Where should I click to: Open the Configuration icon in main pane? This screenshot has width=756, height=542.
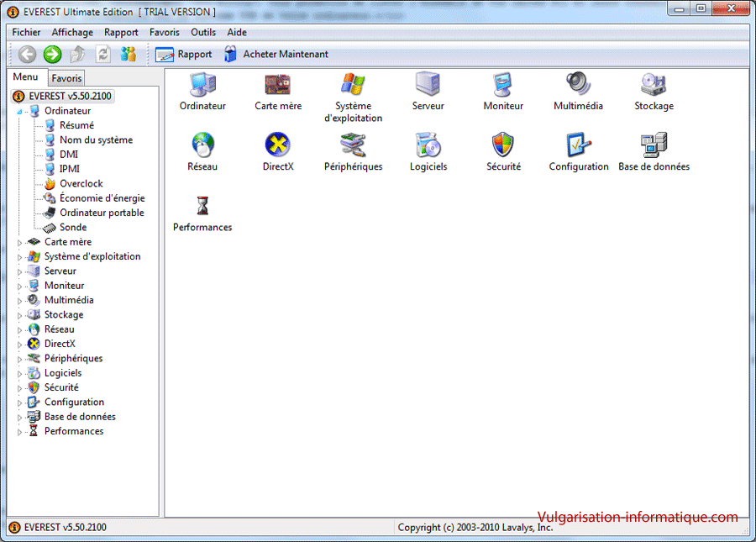[578, 145]
